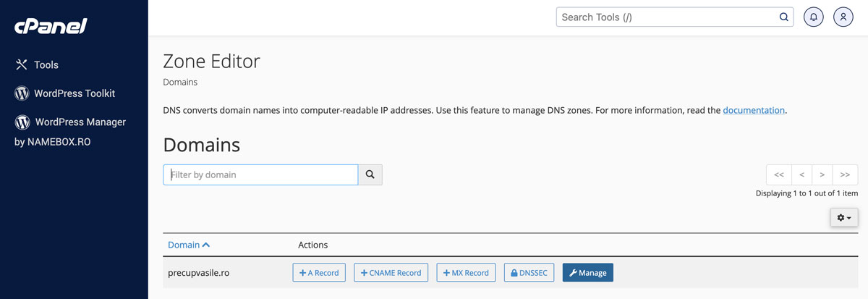Go to last page with >> button
This screenshot has width=868, height=299.
[x=845, y=174]
